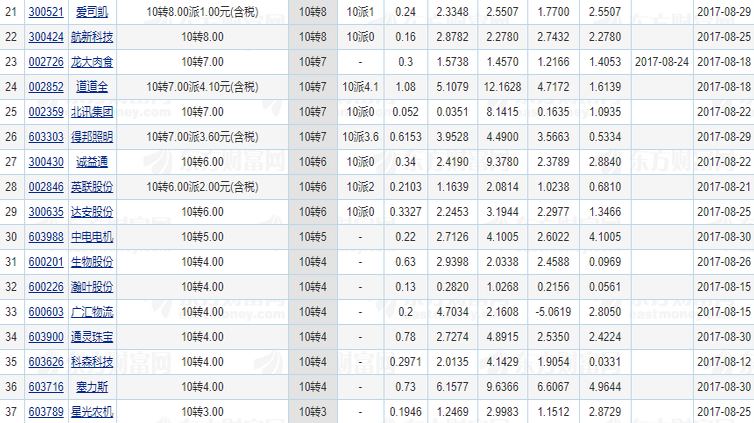
Task: Select plan text 10转5.00
Action: tap(202, 237)
